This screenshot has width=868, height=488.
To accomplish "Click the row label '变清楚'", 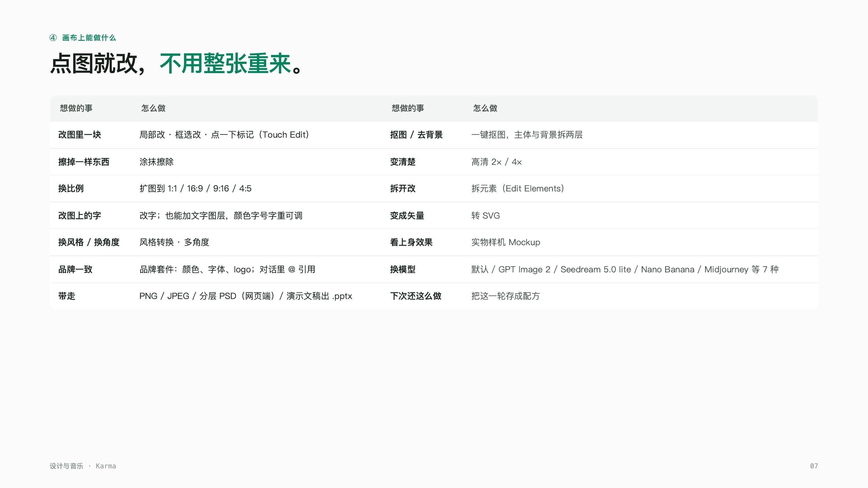I will coord(403,162).
